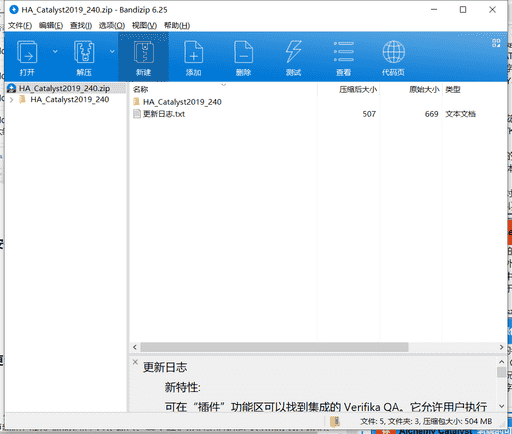This screenshot has width=512, height=434.
Task: Sort by the Type (类型) column header
Action: click(453, 89)
